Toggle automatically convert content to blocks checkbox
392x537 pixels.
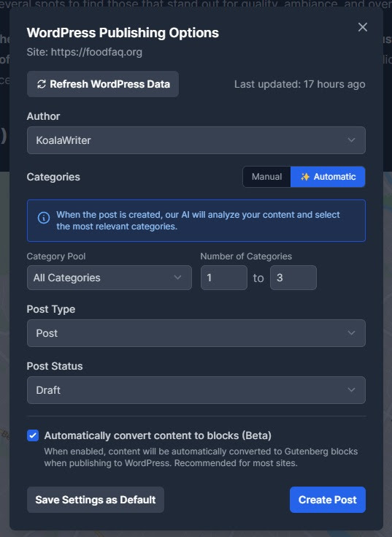coord(33,435)
